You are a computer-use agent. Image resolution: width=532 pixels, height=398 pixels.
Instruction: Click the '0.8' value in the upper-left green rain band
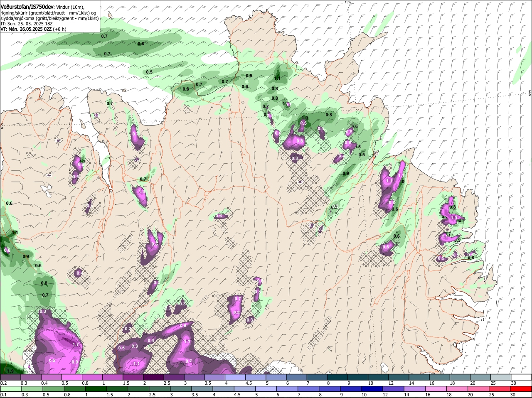[141, 44]
